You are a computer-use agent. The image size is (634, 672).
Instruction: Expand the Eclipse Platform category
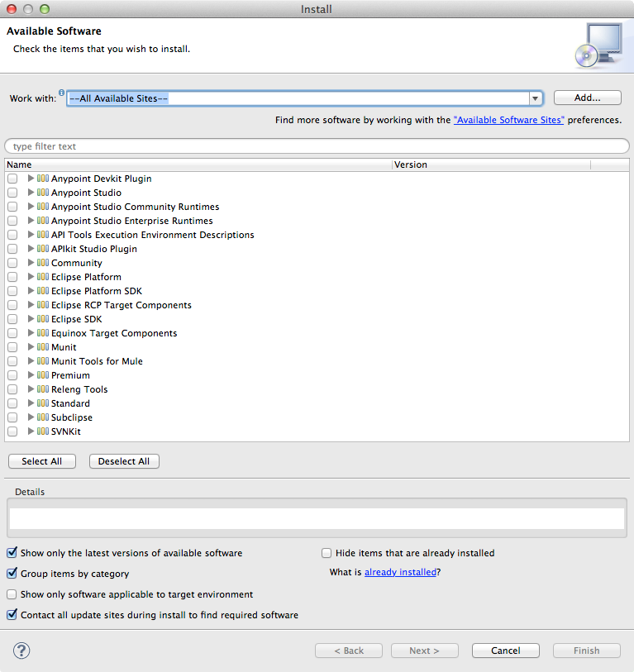(31, 277)
